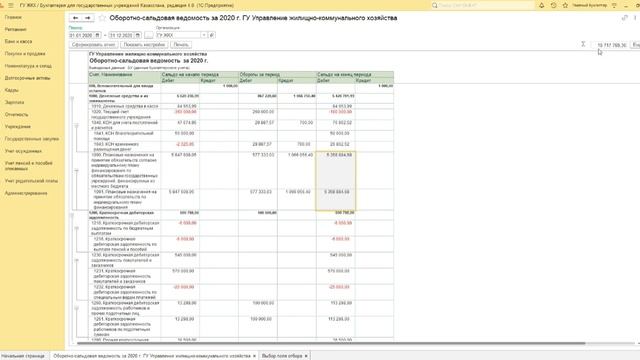Open the Администрирование section
Image resolution: width=640 pixels, height=360 pixels.
pyautogui.click(x=26, y=193)
